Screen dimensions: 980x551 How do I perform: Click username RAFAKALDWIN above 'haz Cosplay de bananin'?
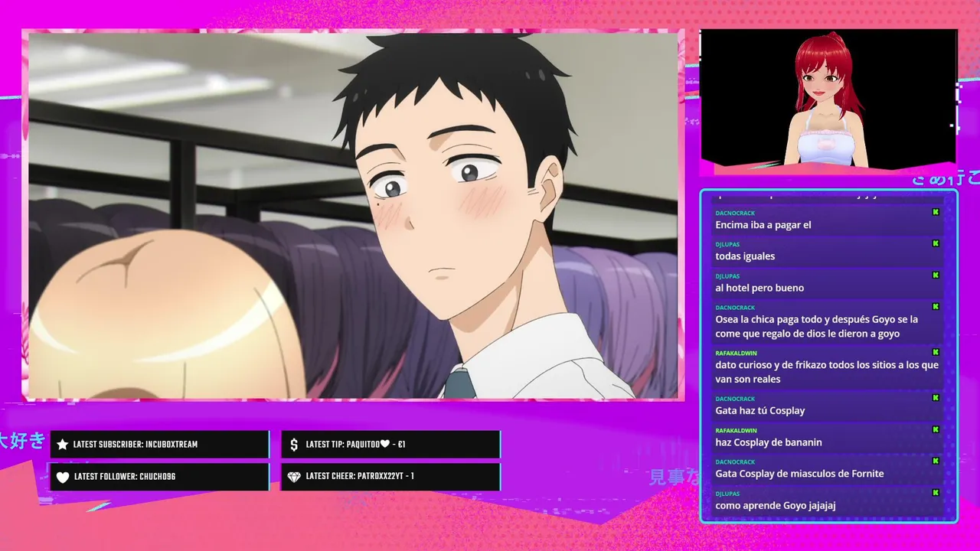(736, 431)
